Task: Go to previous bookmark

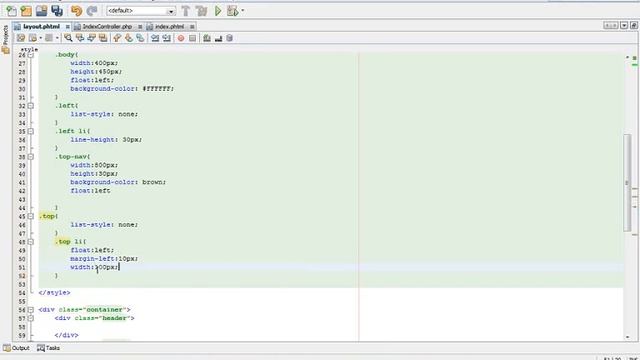Action: (x=117, y=38)
